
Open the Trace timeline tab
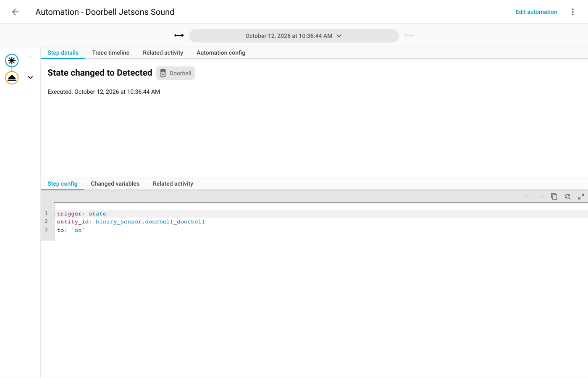(111, 53)
